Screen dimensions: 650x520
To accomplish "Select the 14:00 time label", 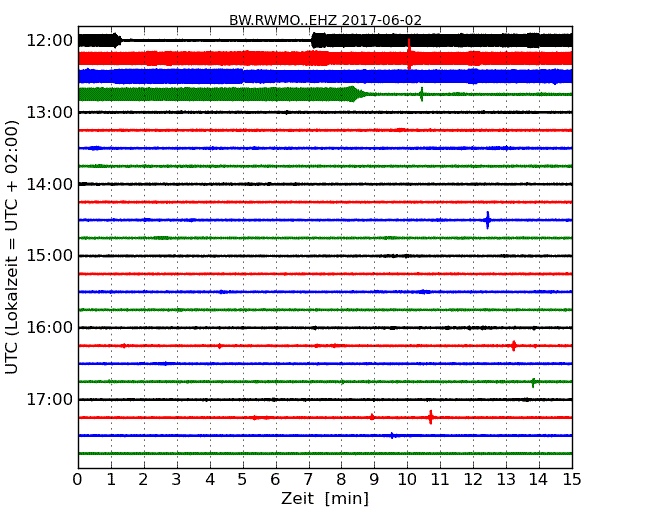I will pyautogui.click(x=49, y=184).
